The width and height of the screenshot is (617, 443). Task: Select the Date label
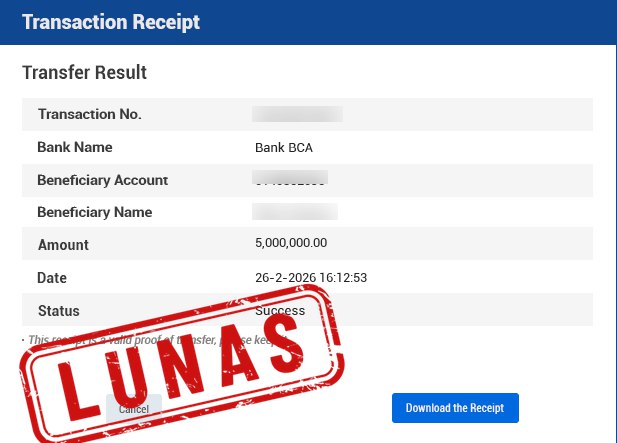[x=52, y=278]
